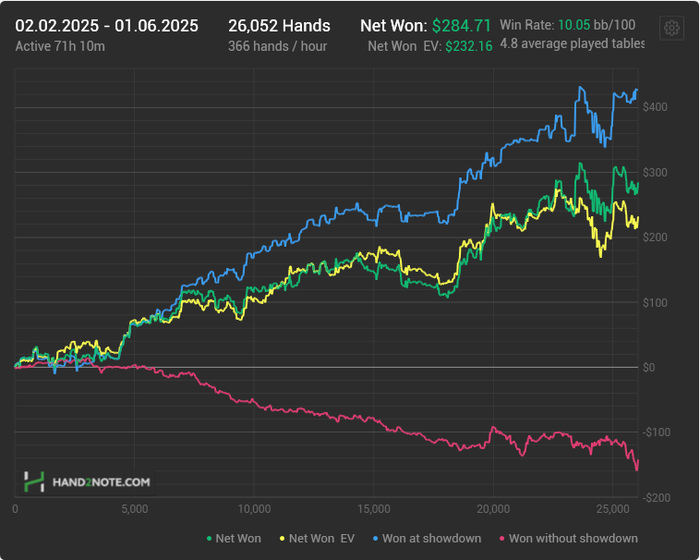Open the graph settings gear icon
Viewport: 700px width, 560px height.
(671, 28)
